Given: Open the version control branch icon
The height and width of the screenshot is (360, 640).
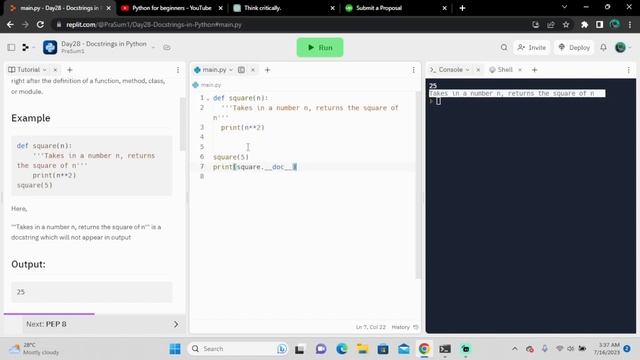Looking at the screenshot, I should [25, 47].
